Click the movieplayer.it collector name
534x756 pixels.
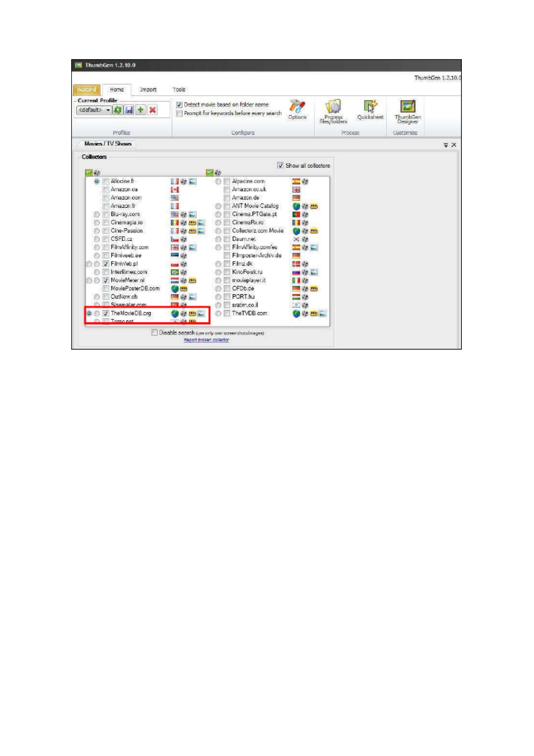click(x=249, y=280)
